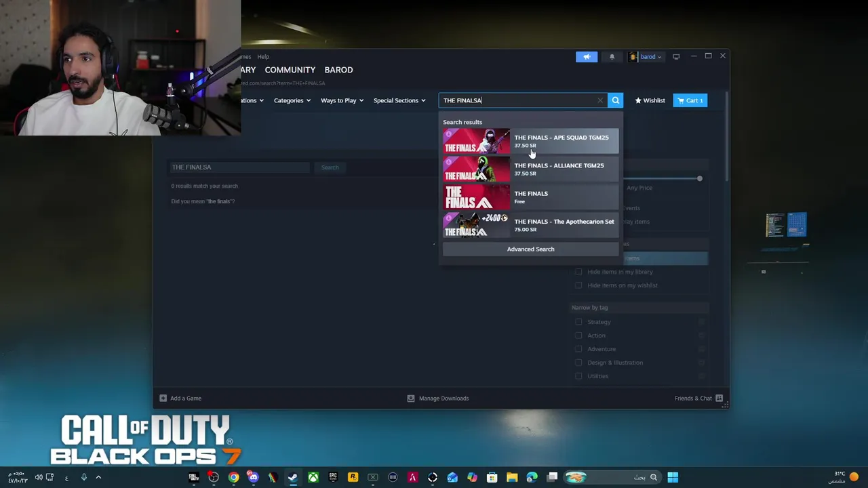Open the volume speaker tray icon
The height and width of the screenshot is (488, 868).
(x=39, y=477)
